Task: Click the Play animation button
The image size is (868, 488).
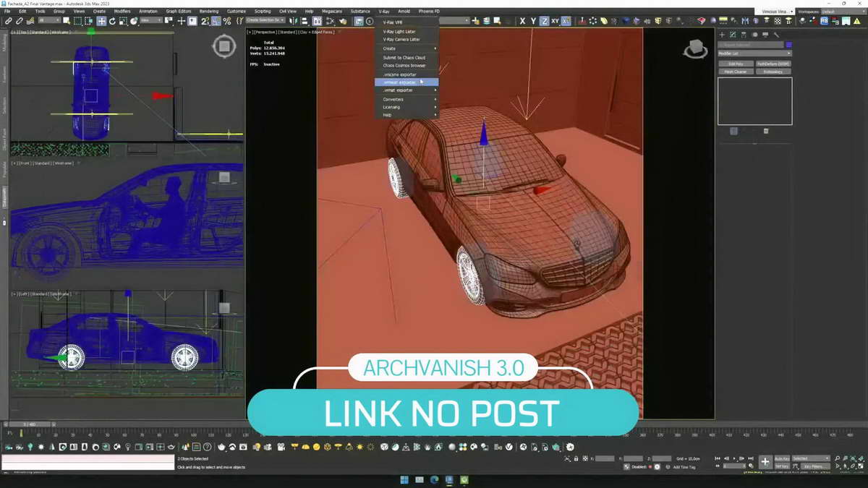Action: click(x=735, y=458)
